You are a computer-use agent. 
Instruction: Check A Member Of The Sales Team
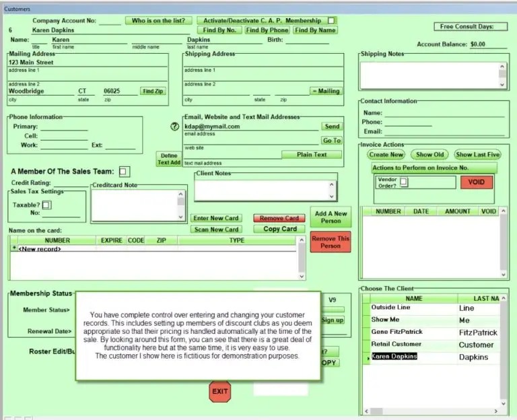[x=124, y=172]
